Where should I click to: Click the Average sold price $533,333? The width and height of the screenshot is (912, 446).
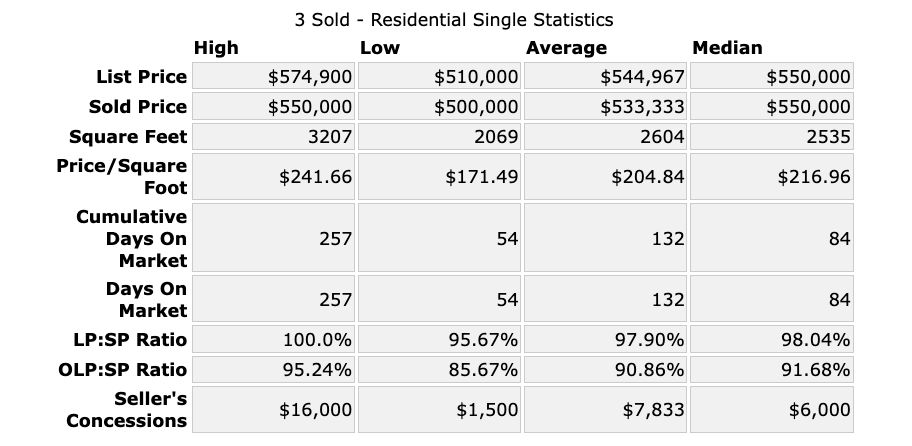642,107
